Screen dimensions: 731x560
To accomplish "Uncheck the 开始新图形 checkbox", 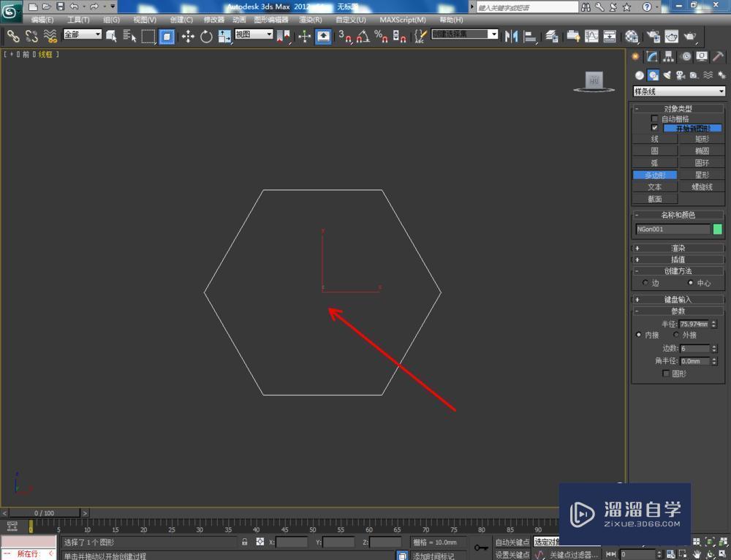I will [655, 128].
